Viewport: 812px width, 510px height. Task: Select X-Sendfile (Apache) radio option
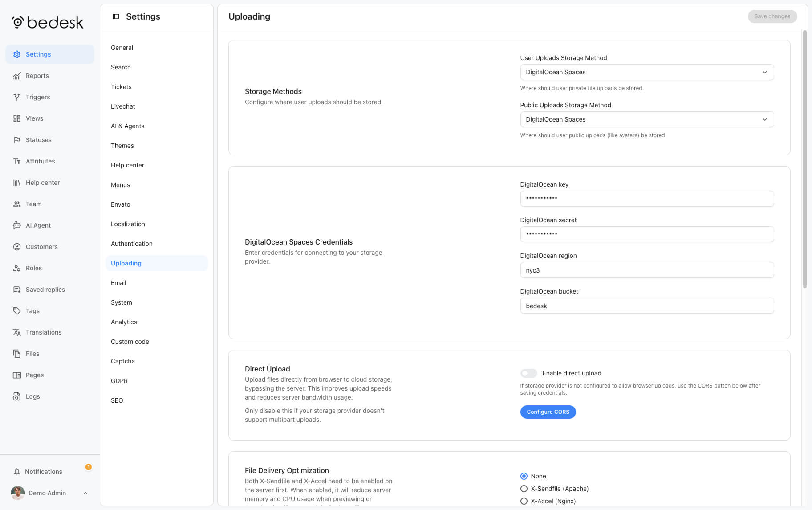pyautogui.click(x=524, y=489)
